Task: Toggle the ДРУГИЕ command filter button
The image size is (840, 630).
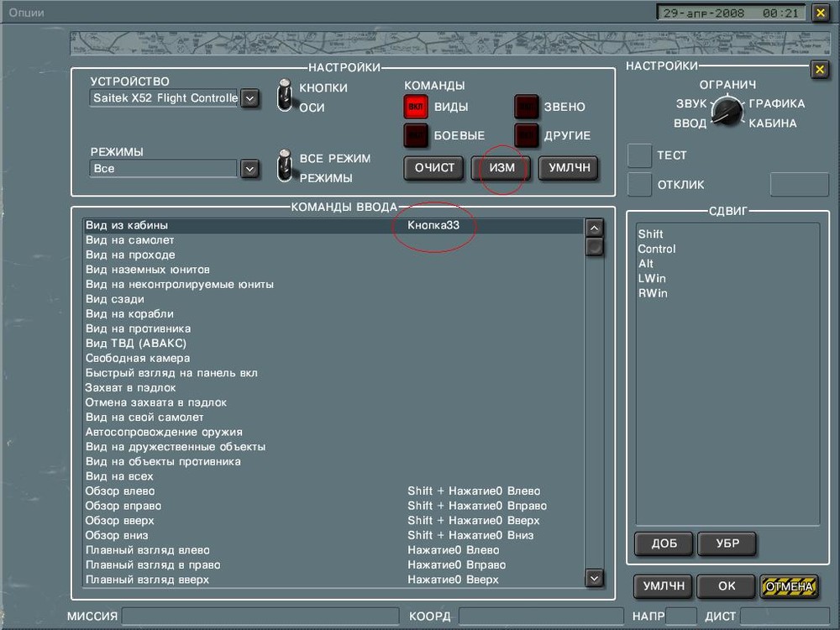Action: click(x=527, y=135)
